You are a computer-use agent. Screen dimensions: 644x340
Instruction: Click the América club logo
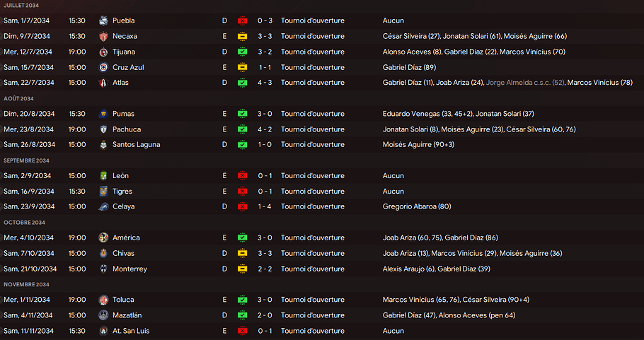103,238
